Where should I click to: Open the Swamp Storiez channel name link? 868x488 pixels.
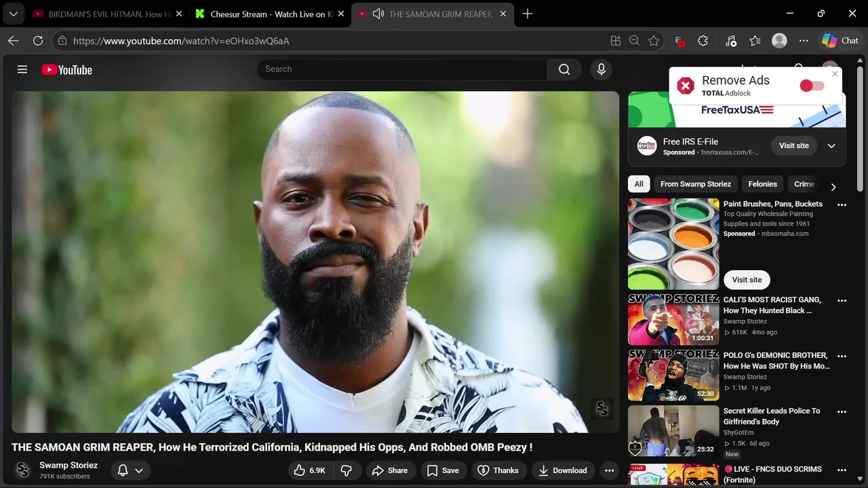(x=68, y=465)
